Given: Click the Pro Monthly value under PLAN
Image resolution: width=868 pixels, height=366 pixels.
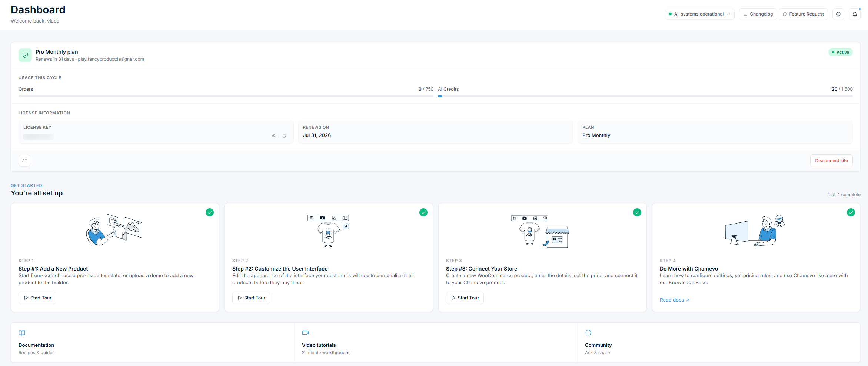Looking at the screenshot, I should pos(596,135).
